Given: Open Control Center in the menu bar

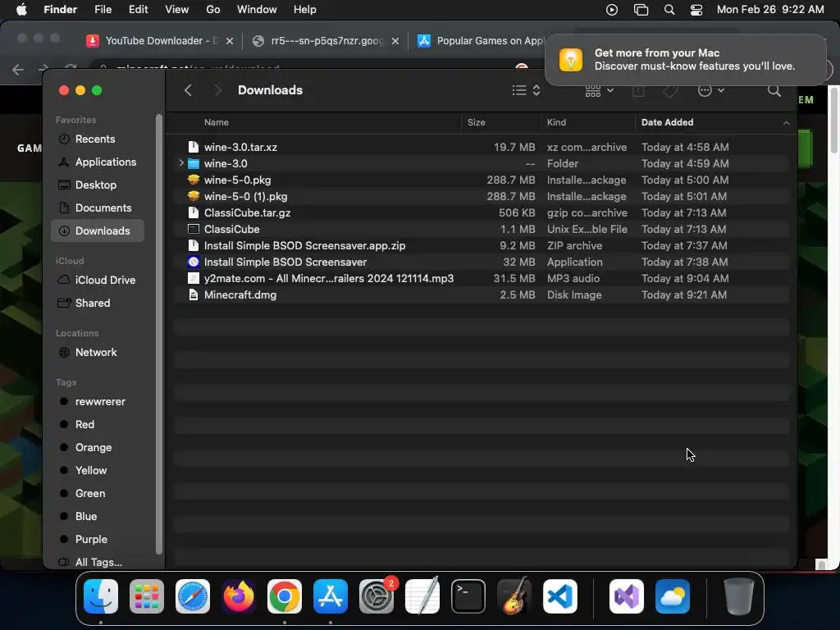Looking at the screenshot, I should [x=696, y=10].
